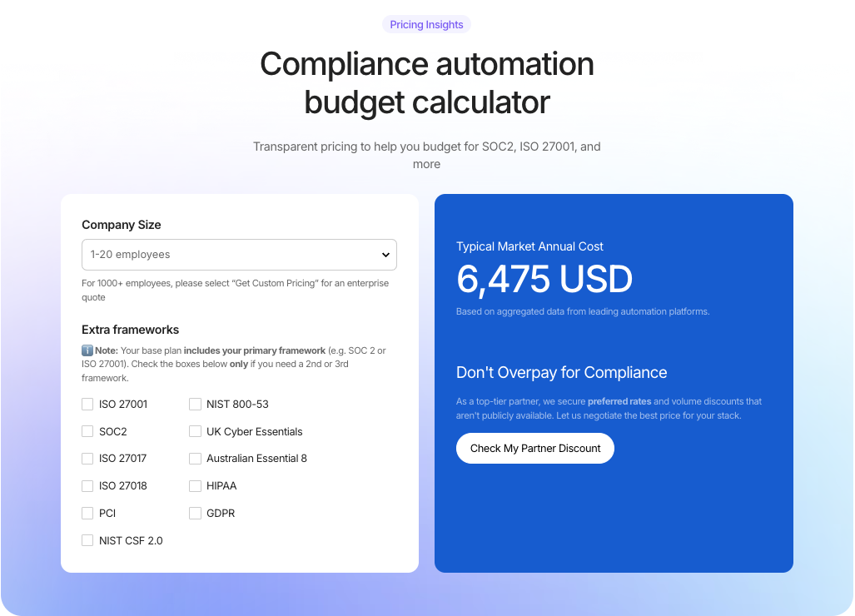Check the GDPR framework box
This screenshot has width=855, height=616.
[x=195, y=513]
